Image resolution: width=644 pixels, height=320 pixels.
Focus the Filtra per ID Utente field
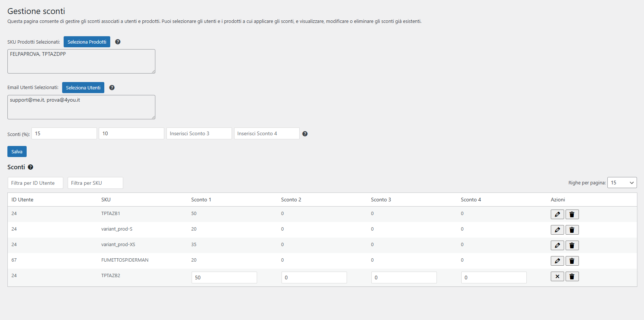click(x=36, y=183)
